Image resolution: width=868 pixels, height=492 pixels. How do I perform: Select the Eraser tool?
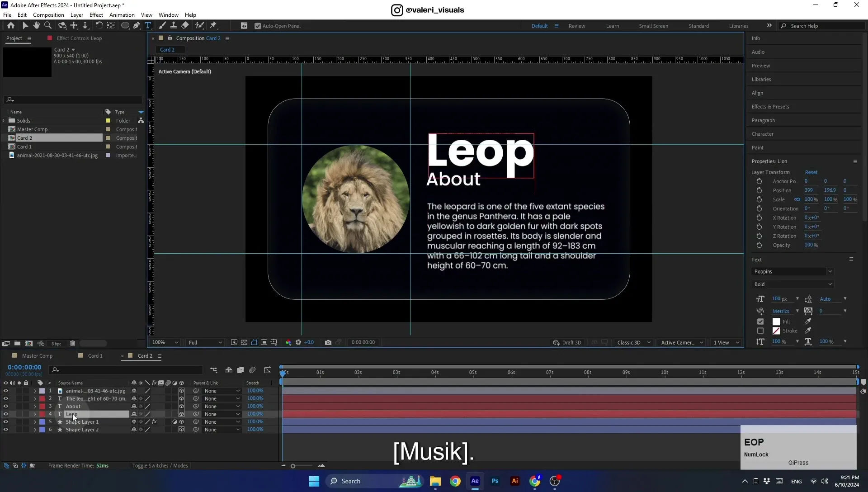click(185, 26)
